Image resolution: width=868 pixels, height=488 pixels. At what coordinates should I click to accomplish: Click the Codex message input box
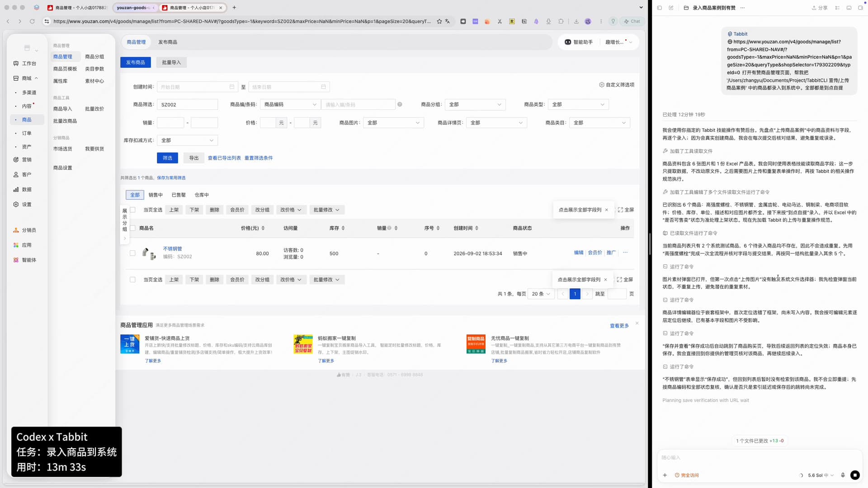(759, 458)
